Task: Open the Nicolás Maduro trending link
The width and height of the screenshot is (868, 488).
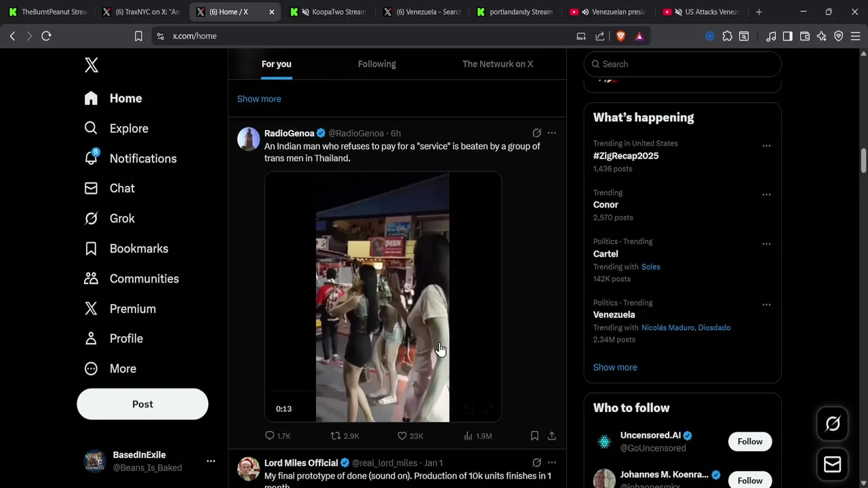Action: pyautogui.click(x=668, y=327)
